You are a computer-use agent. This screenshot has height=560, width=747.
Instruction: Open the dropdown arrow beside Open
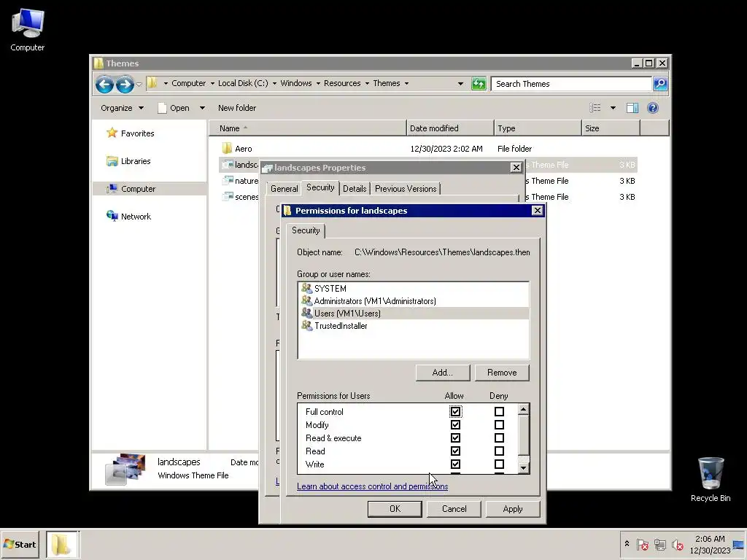pos(202,108)
